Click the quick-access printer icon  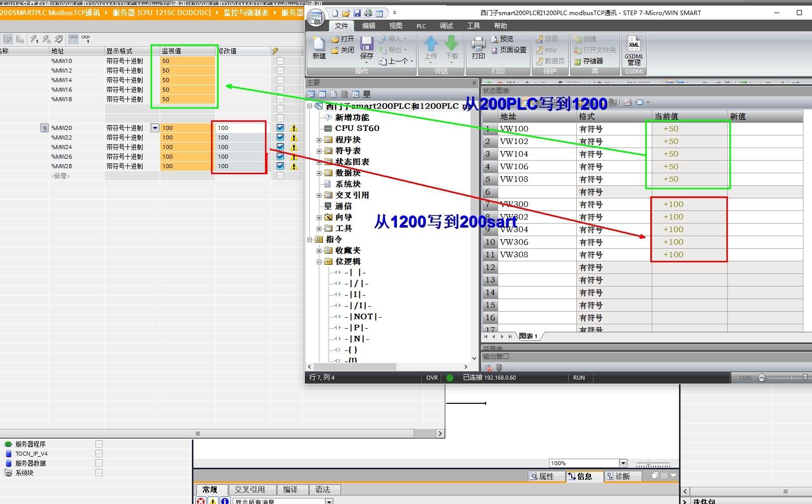click(368, 13)
